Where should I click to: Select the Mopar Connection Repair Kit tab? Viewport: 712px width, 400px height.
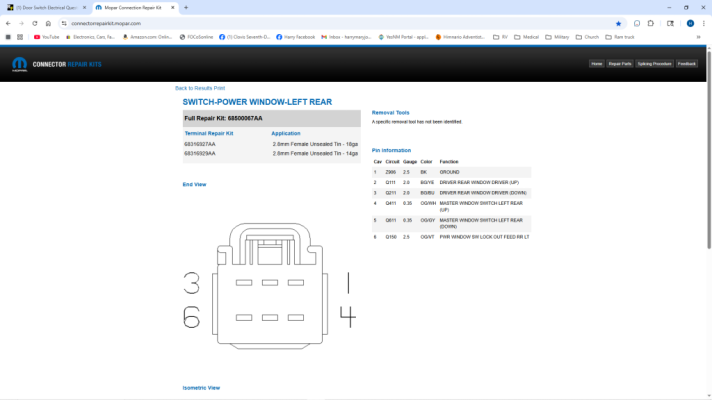[x=135, y=8]
